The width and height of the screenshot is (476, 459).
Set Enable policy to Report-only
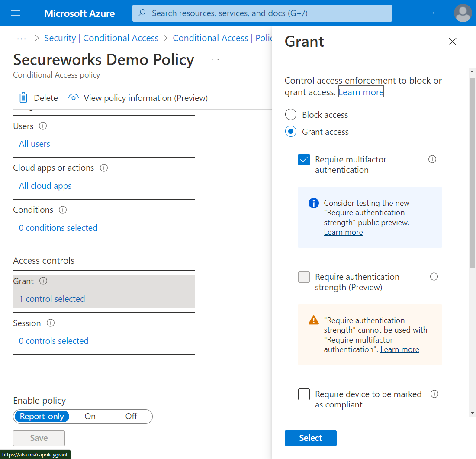42,416
